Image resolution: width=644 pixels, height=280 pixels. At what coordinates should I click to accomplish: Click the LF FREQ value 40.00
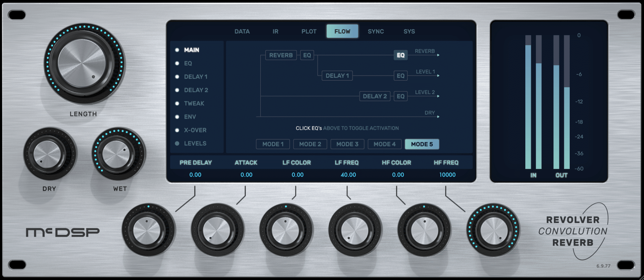pyautogui.click(x=348, y=175)
